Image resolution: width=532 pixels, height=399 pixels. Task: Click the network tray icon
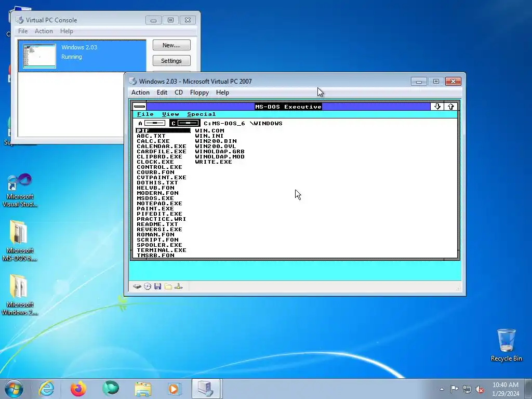point(467,389)
